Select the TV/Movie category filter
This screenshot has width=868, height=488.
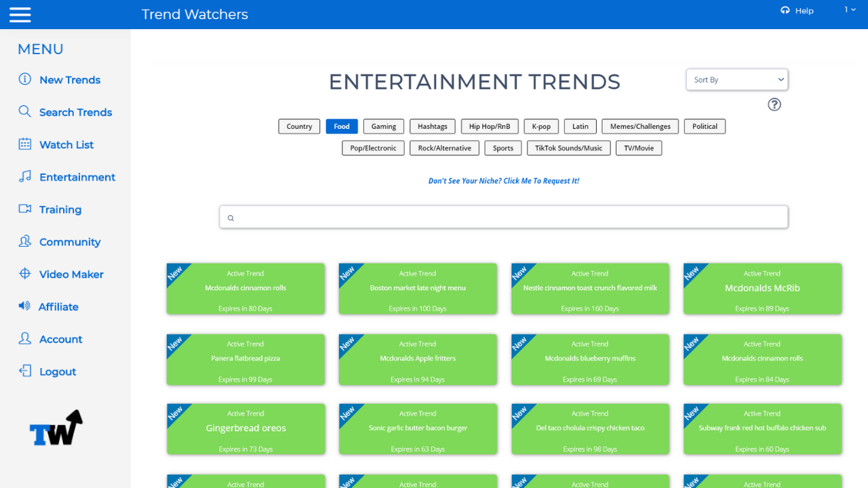pos(639,148)
